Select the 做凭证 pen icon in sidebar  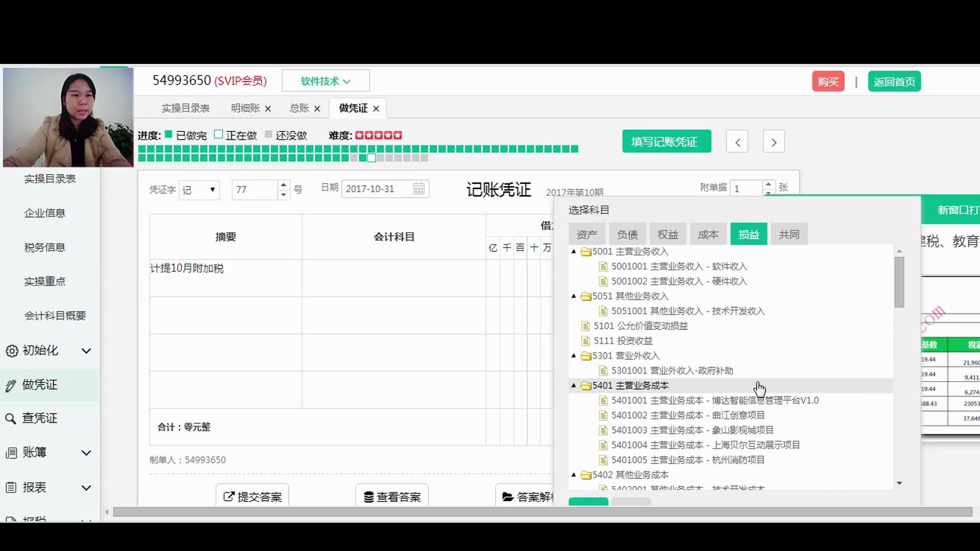tap(11, 385)
